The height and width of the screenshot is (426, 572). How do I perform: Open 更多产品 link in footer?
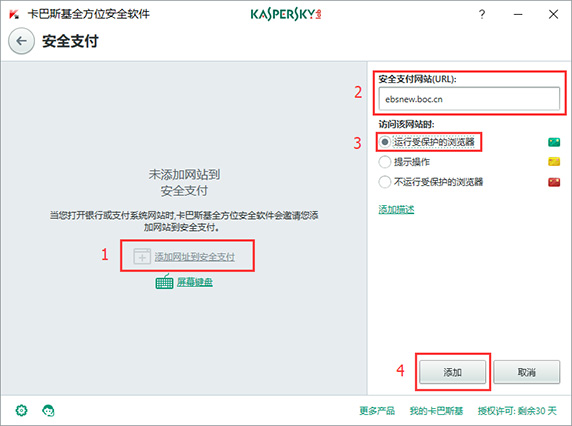point(377,411)
